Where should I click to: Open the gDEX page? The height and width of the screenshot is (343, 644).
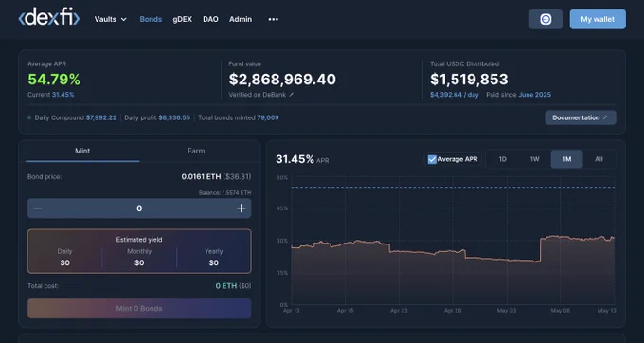(x=183, y=19)
